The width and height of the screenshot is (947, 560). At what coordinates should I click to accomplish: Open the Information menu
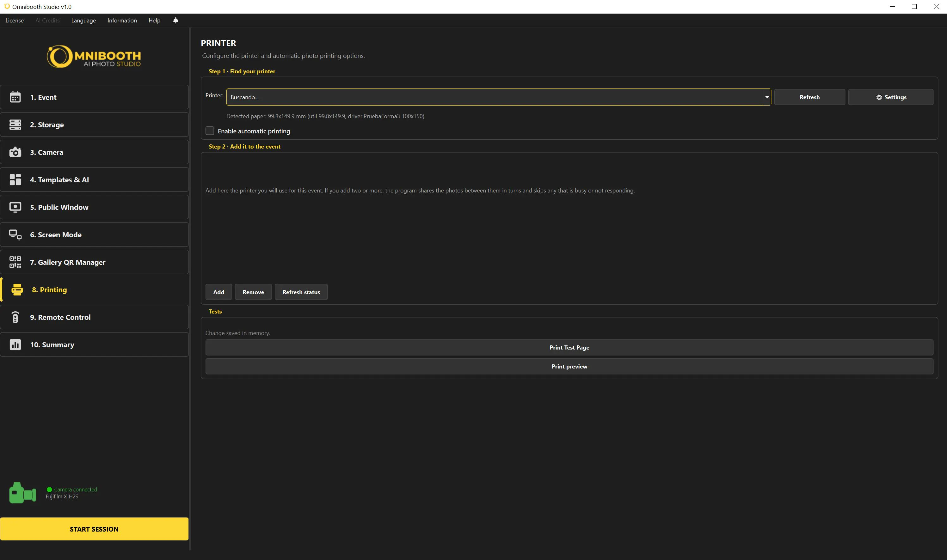122,20
